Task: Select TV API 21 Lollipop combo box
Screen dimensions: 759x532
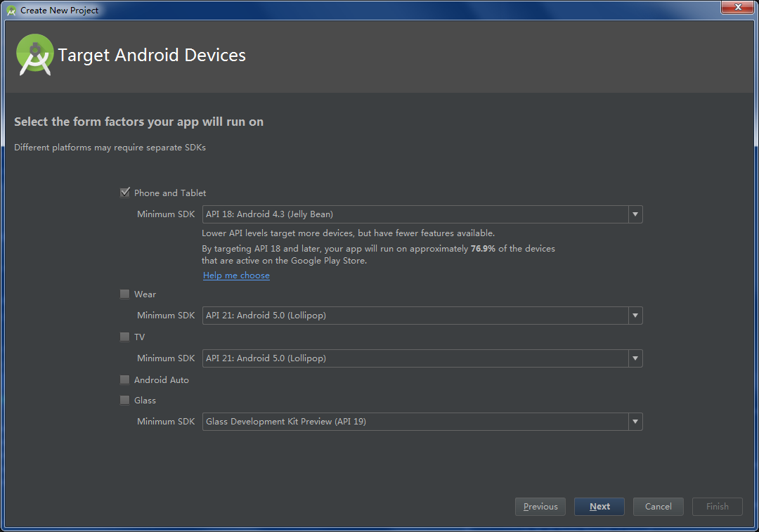Action: click(422, 358)
